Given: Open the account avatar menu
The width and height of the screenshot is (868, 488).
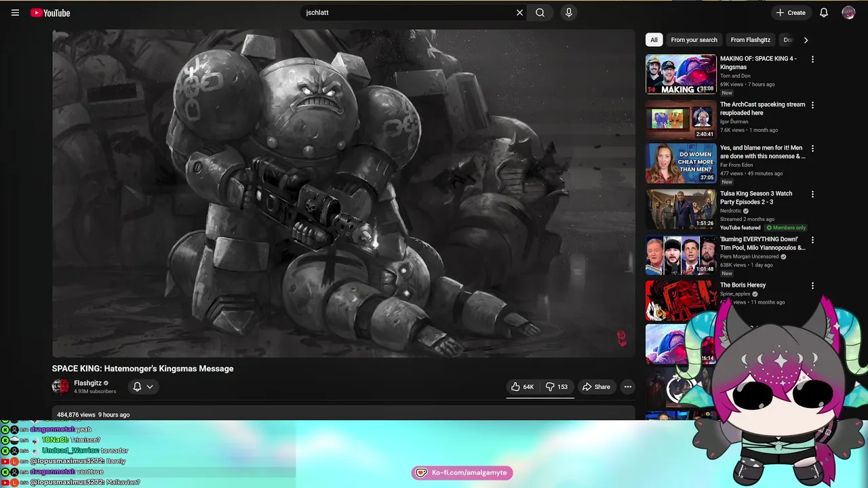Looking at the screenshot, I should (x=848, y=12).
